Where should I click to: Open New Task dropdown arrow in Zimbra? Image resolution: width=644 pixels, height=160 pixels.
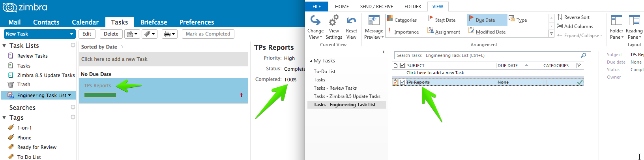click(x=71, y=34)
